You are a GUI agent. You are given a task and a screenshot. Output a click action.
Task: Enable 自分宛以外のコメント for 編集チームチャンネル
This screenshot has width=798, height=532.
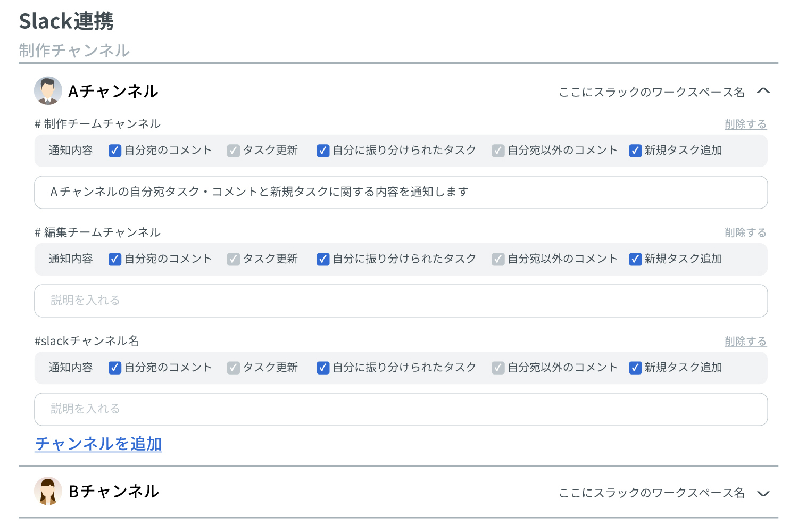click(498, 259)
